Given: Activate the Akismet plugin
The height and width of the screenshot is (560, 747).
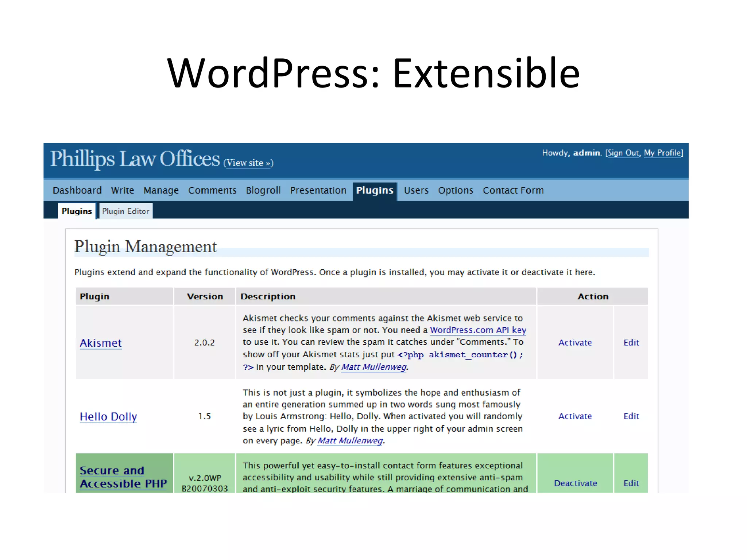Looking at the screenshot, I should tap(575, 343).
